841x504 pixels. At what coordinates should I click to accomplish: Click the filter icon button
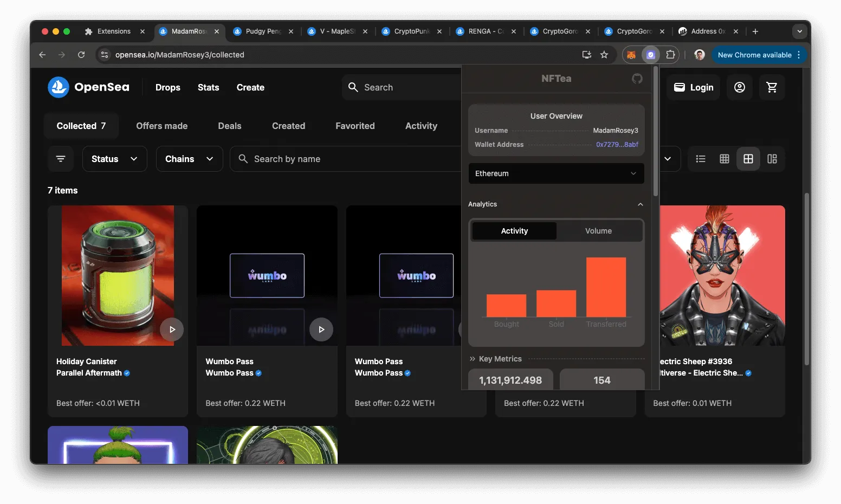[61, 159]
